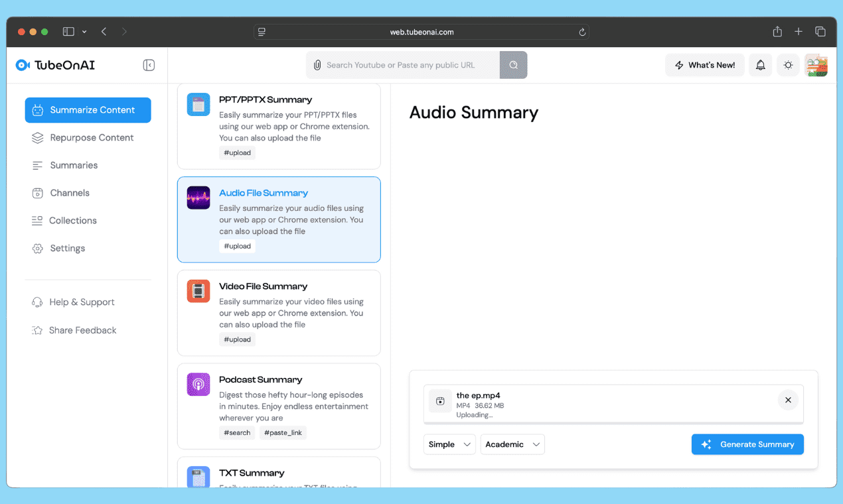Click the magnifier search button
The height and width of the screenshot is (504, 843).
coord(513,65)
